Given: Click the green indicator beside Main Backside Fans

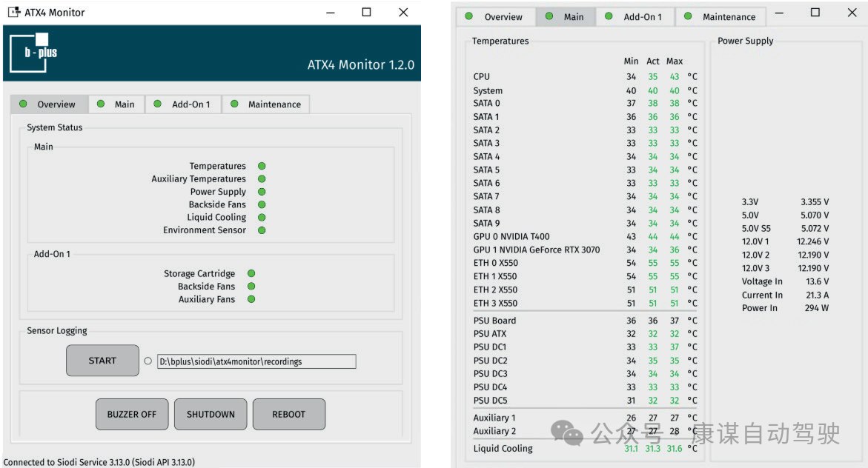Looking at the screenshot, I should point(262,204).
